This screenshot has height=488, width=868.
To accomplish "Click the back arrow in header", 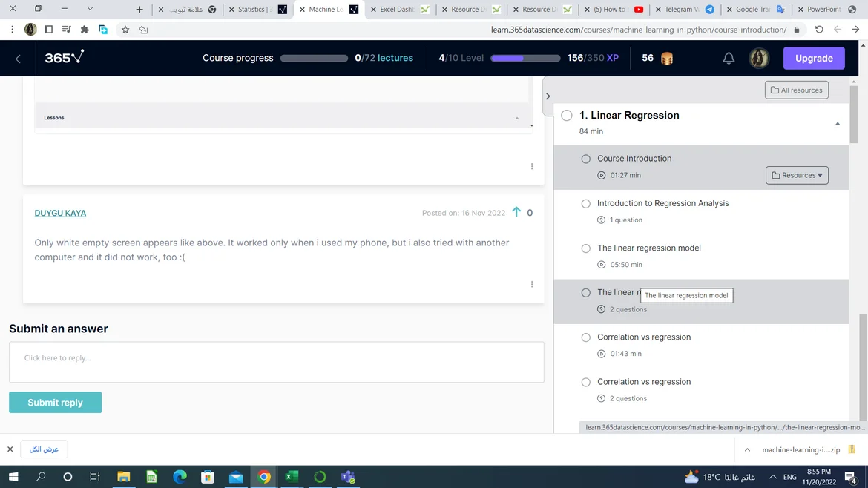I will 18,59.
